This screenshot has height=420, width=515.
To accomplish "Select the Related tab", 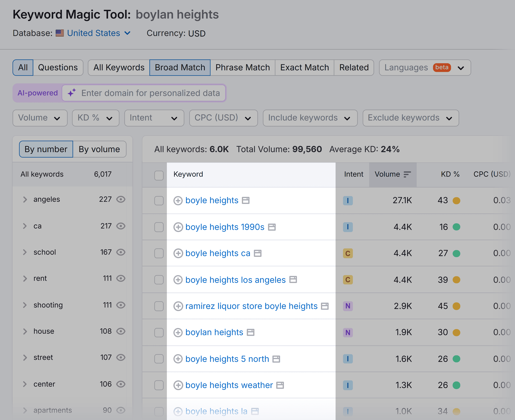I will pos(354,68).
